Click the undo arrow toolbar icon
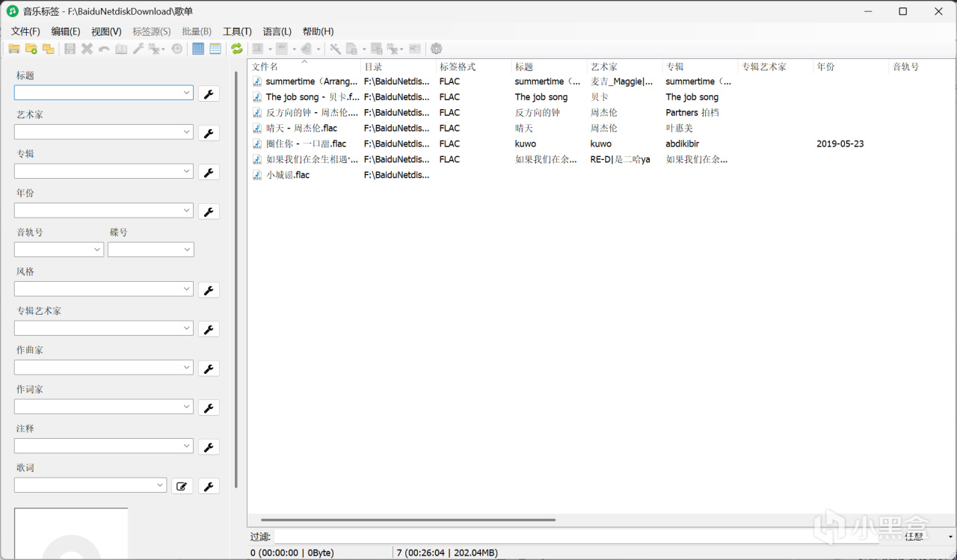 click(x=104, y=49)
